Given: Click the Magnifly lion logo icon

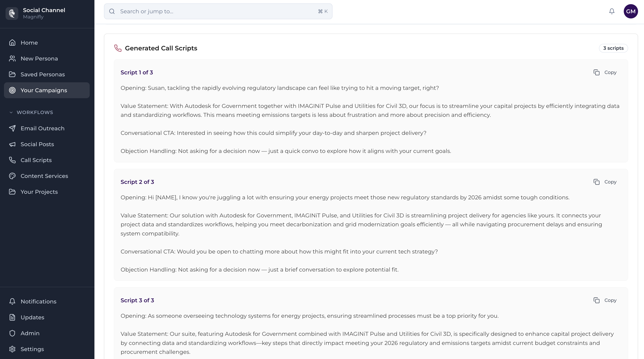Looking at the screenshot, I should click(x=12, y=13).
